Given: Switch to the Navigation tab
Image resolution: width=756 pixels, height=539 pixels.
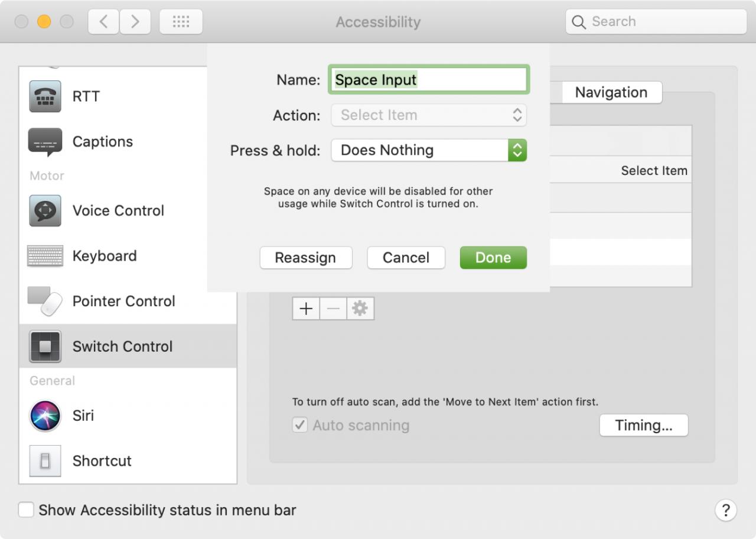Looking at the screenshot, I should pyautogui.click(x=611, y=92).
